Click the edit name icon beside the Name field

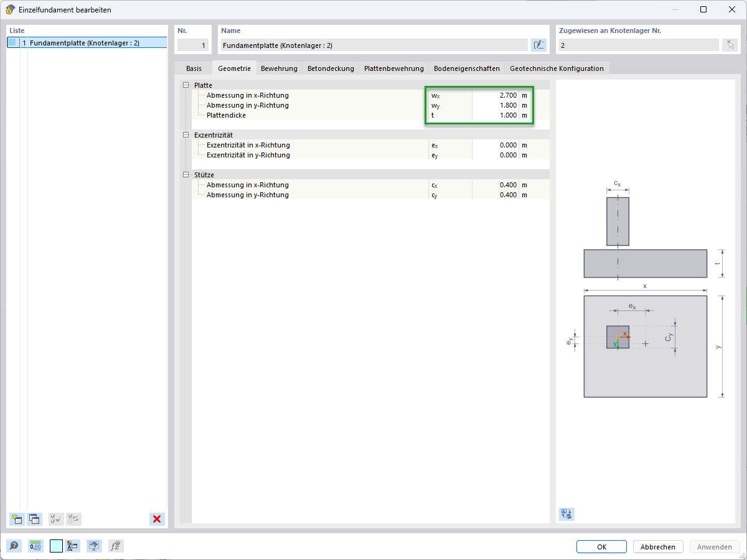pyautogui.click(x=538, y=45)
